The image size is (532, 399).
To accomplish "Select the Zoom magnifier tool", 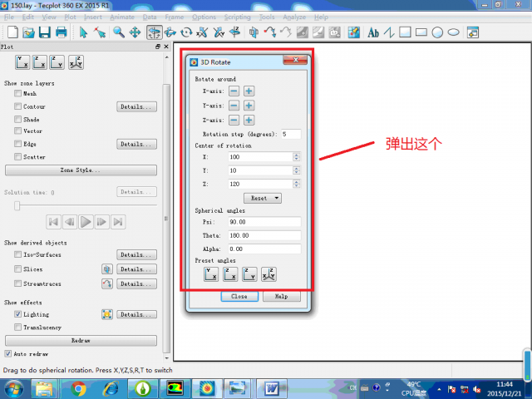I will [x=119, y=32].
